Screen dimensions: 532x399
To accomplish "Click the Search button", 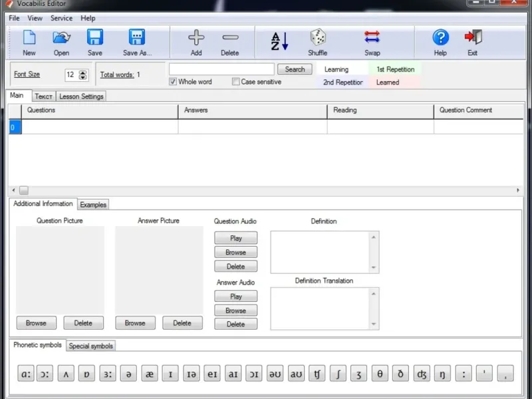I will tap(295, 70).
